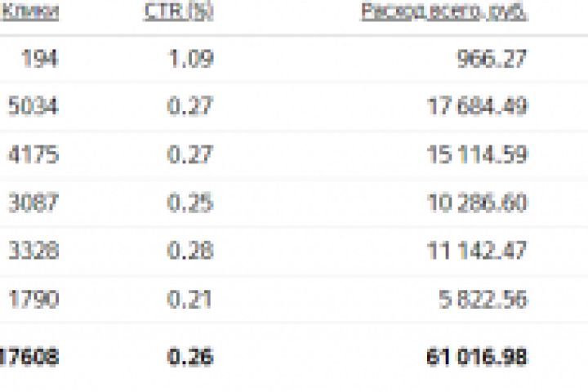
Task: Select expense value 11 142.47
Action: [x=477, y=250]
